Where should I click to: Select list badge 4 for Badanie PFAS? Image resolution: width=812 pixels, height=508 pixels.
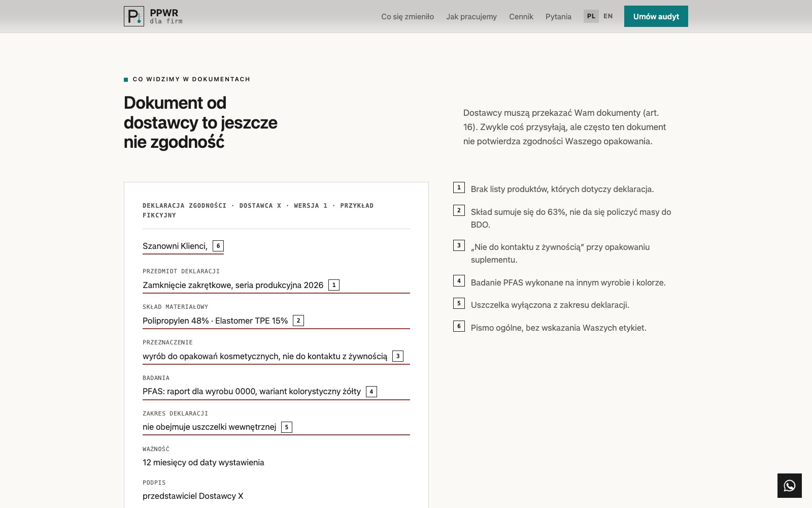coord(459,281)
